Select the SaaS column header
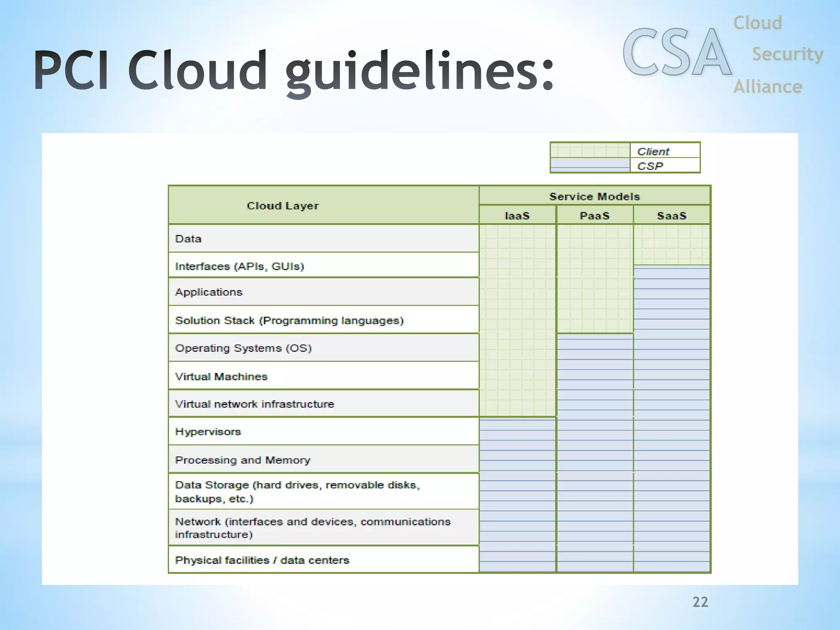This screenshot has width=840, height=630. tap(671, 215)
